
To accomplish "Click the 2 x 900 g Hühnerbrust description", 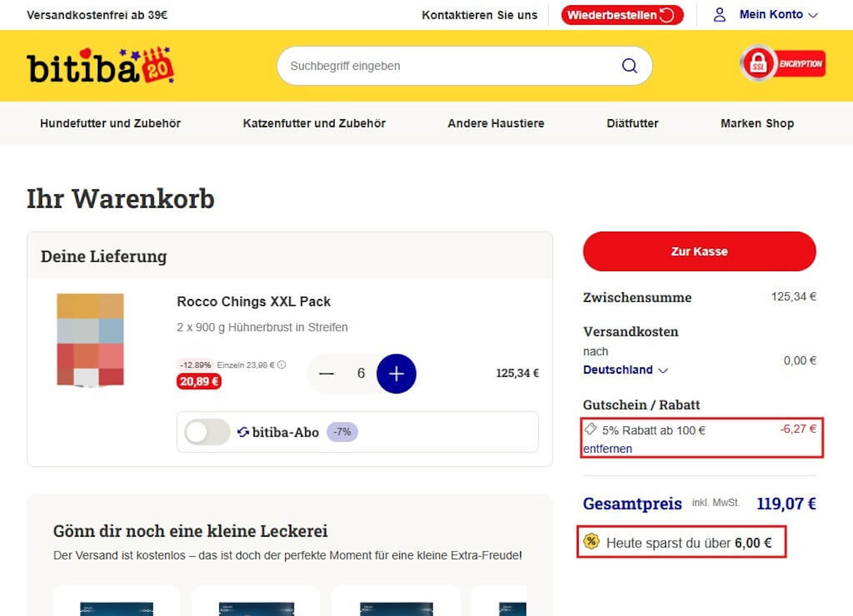I will tap(263, 328).
